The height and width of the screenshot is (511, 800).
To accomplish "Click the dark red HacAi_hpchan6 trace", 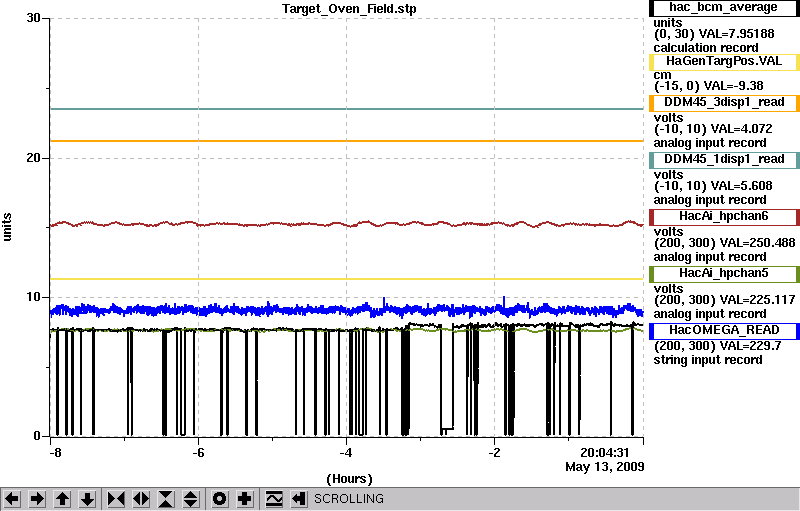I will [347, 224].
